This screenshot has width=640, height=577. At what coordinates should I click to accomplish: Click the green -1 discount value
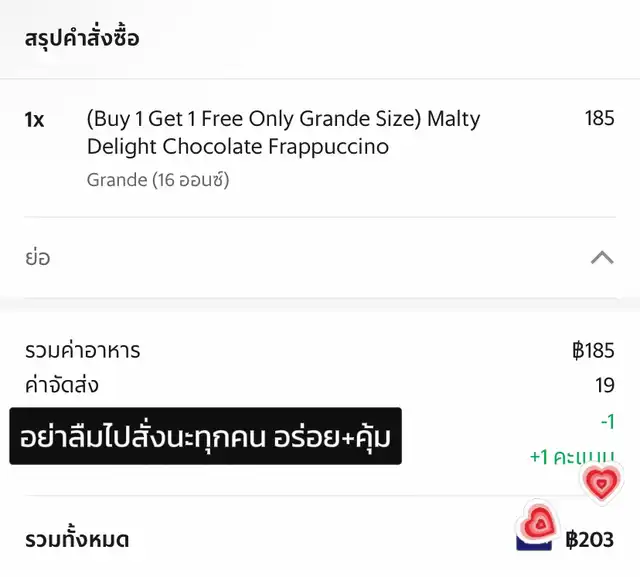coord(607,422)
